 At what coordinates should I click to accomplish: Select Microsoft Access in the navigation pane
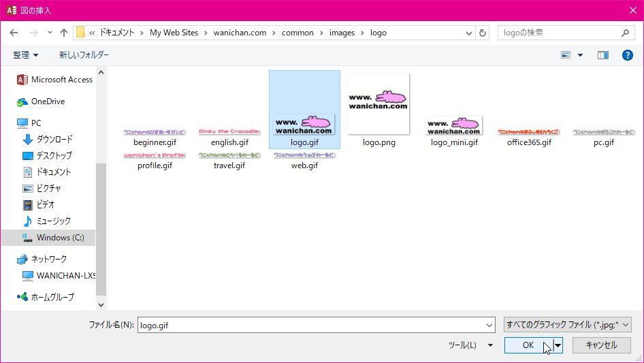point(54,80)
